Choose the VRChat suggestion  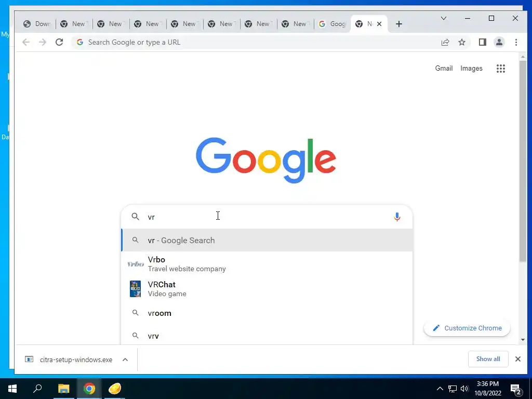point(267,289)
